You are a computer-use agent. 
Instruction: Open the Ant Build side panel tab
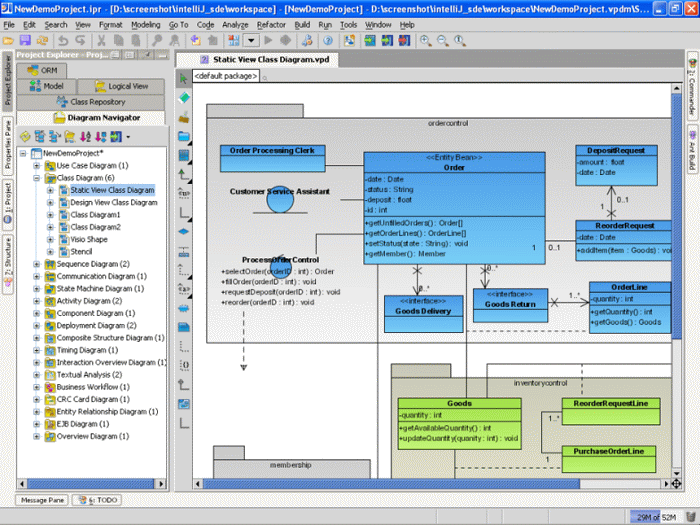(692, 150)
